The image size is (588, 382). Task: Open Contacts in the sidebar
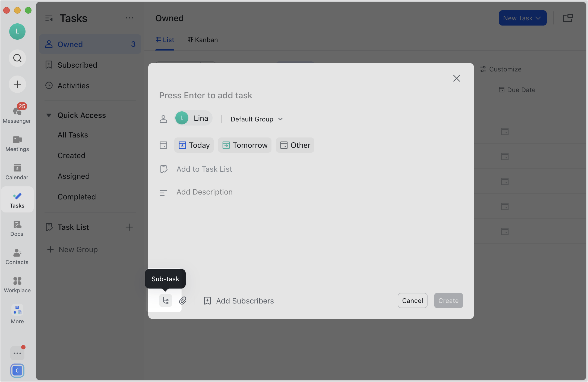pos(17,255)
